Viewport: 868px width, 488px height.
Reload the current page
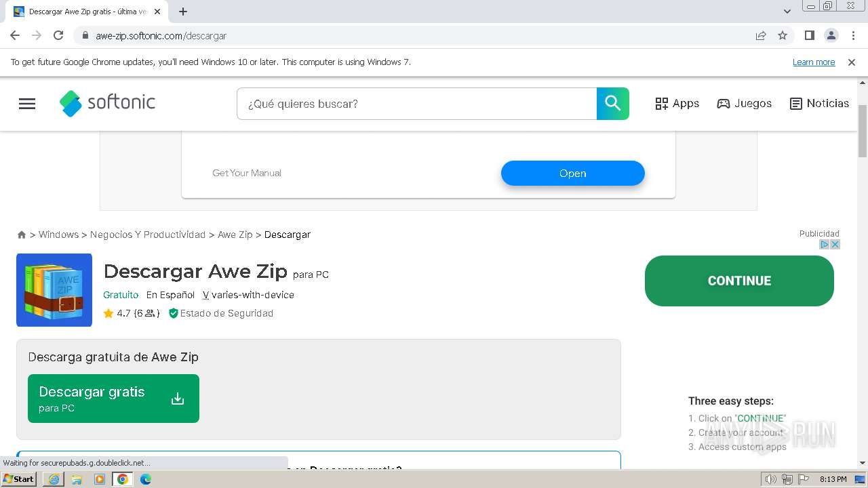58,35
